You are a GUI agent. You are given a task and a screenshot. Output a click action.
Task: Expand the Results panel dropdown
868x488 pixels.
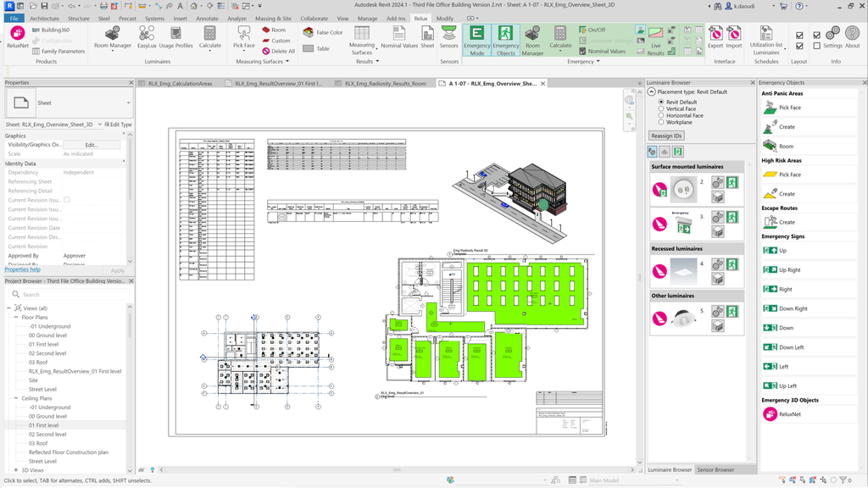pyautogui.click(x=377, y=61)
